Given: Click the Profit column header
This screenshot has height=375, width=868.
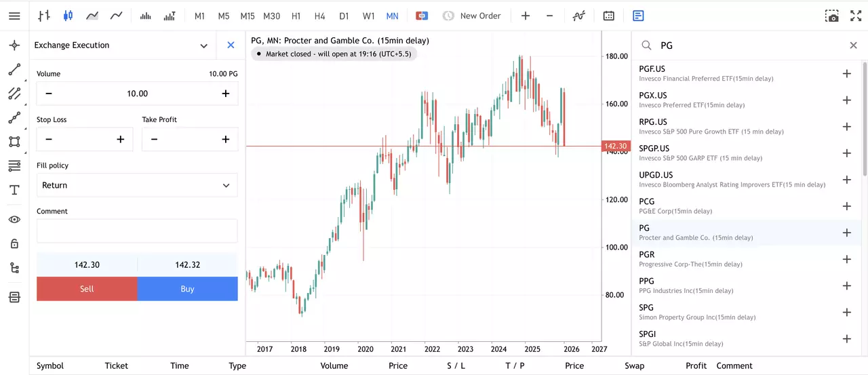Looking at the screenshot, I should point(696,366).
